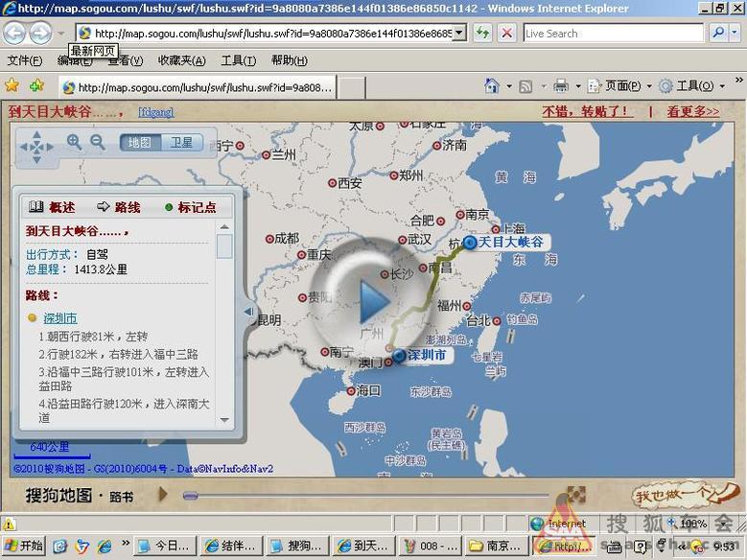Open the Favorites Center star icon
The image size is (747, 560).
(12, 86)
